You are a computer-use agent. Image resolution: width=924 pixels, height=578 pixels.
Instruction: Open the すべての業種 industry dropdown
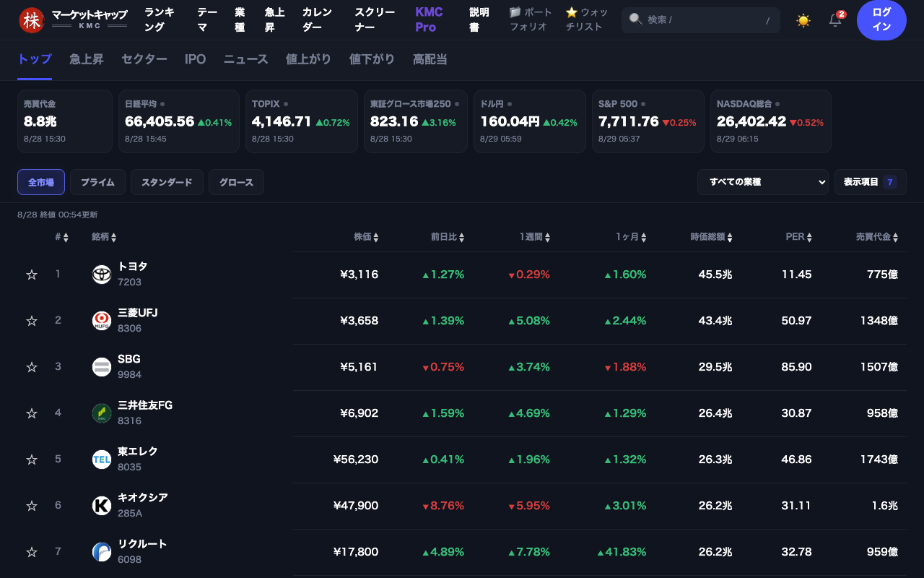click(x=763, y=182)
